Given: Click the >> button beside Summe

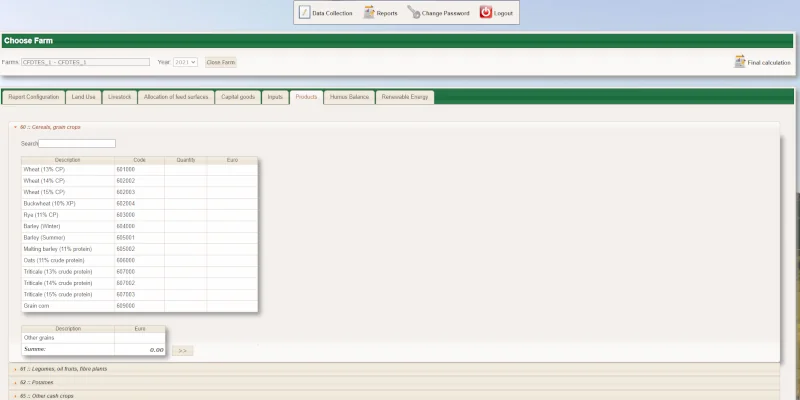Looking at the screenshot, I should coord(181,350).
